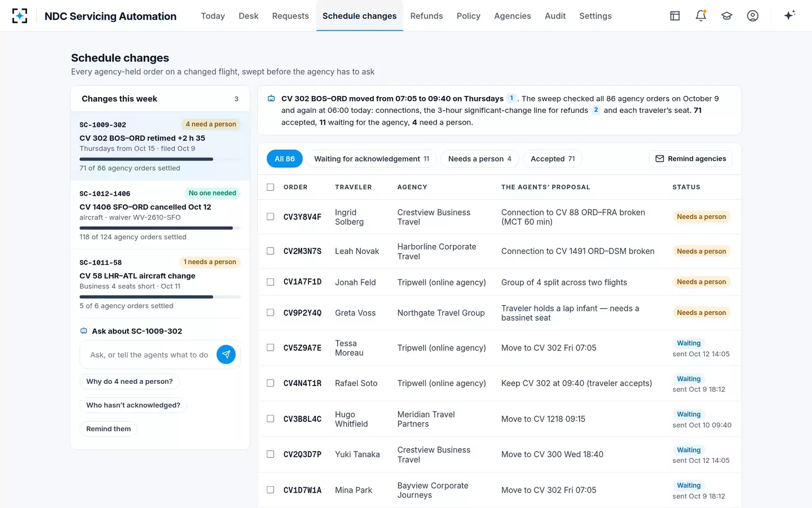Click the Remind agencies button
This screenshot has width=812, height=508.
point(691,159)
